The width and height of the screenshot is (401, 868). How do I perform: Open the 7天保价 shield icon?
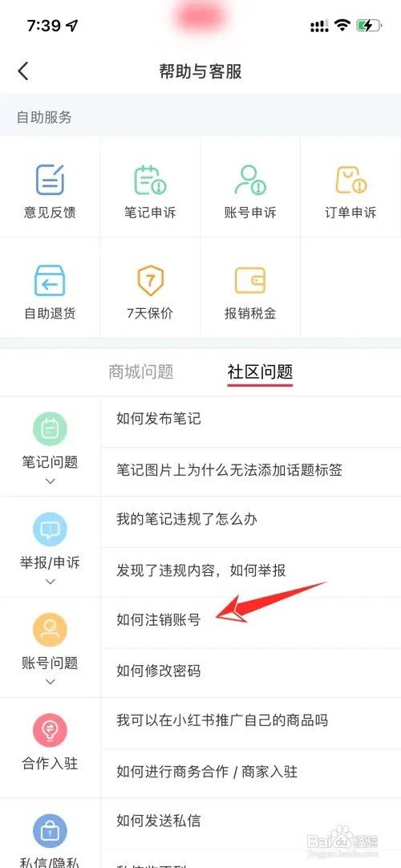[150, 281]
